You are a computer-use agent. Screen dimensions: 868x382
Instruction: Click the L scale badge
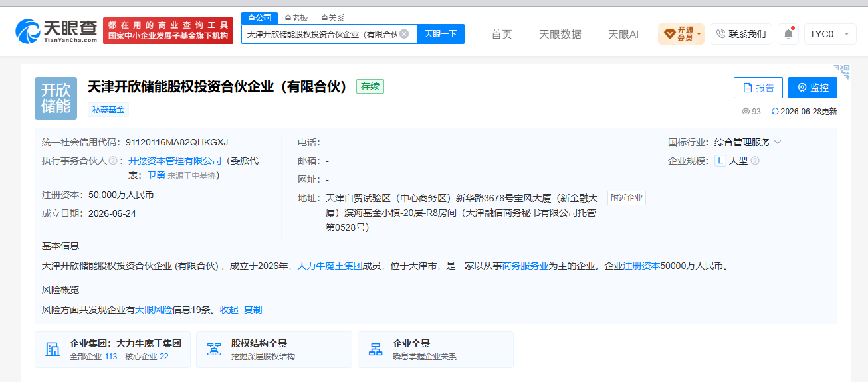(720, 161)
